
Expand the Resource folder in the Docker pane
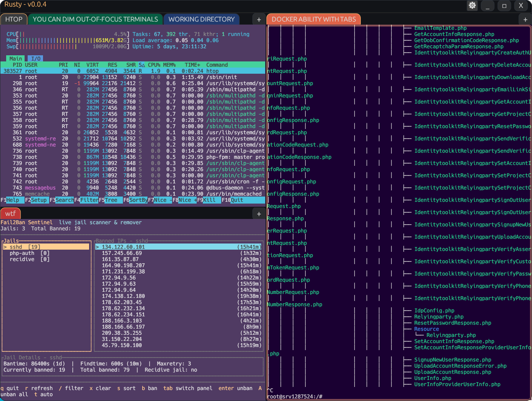point(426,329)
